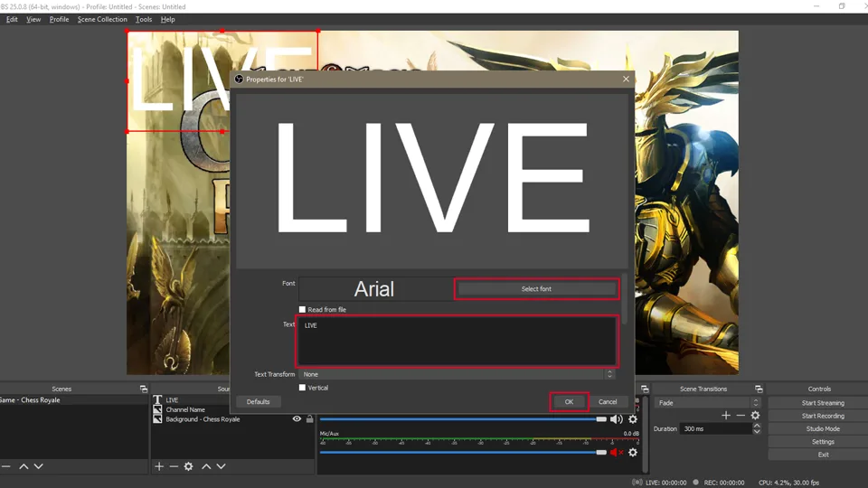This screenshot has height=488, width=868.
Task: Select the LIVE text source icon
Action: click(x=157, y=399)
